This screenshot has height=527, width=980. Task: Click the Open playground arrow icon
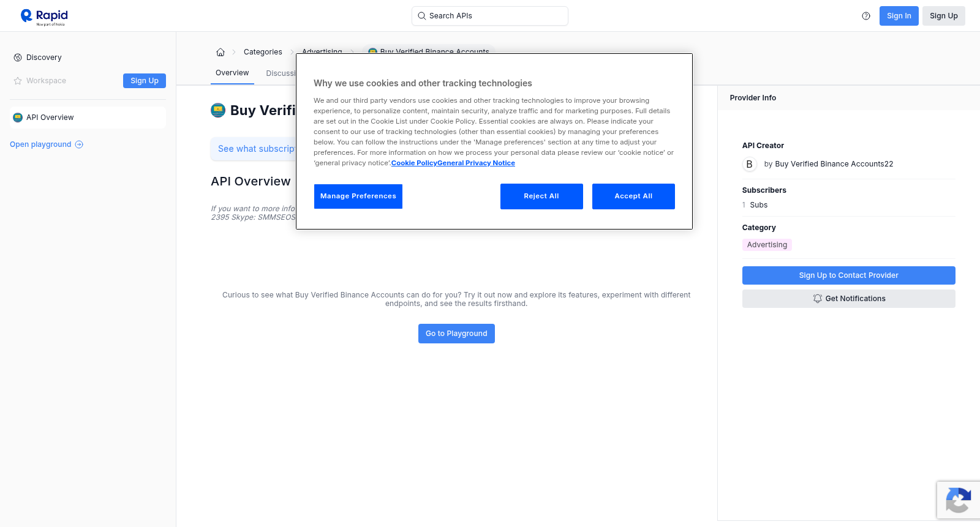click(x=79, y=144)
